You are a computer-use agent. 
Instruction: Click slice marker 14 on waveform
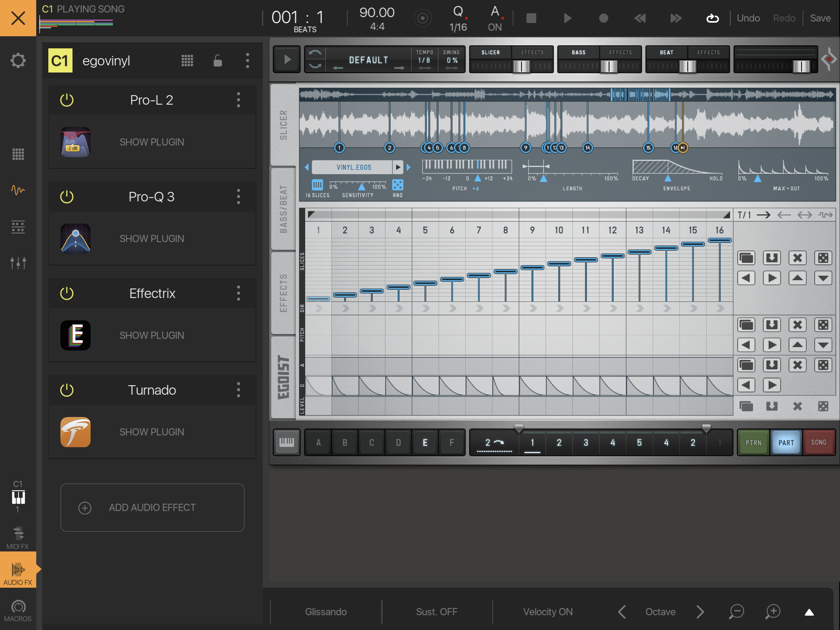click(x=587, y=148)
